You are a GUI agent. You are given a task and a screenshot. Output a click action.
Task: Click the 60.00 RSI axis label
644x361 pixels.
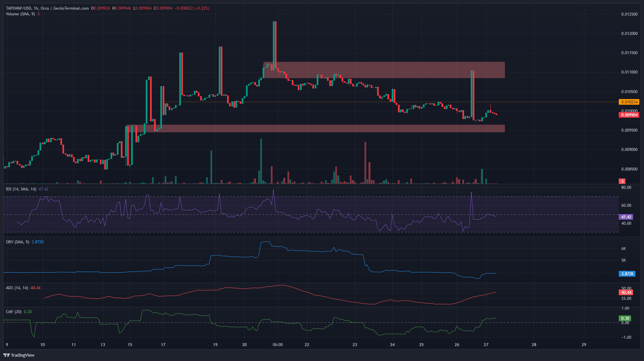tap(626, 205)
